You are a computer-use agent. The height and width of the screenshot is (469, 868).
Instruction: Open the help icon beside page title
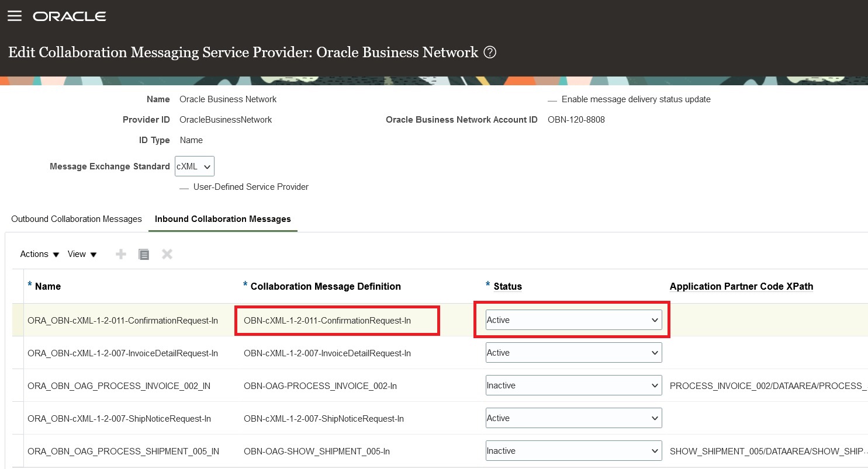point(490,53)
